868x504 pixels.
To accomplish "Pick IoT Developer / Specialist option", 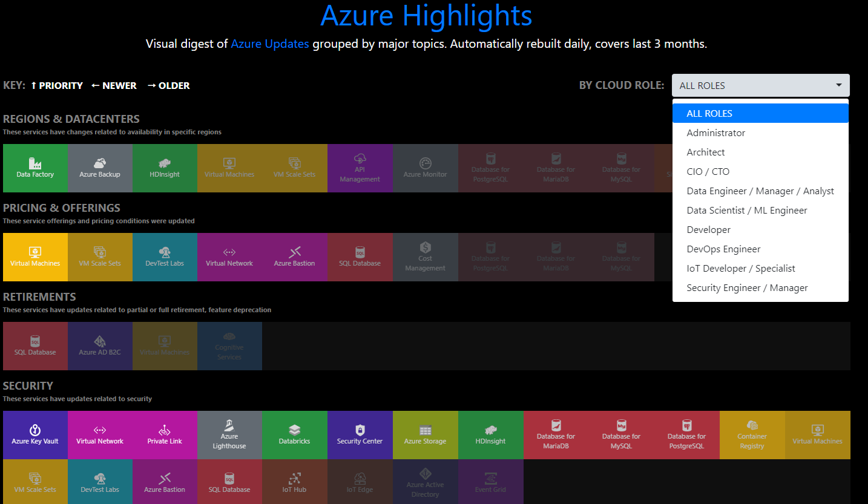I will click(x=760, y=268).
